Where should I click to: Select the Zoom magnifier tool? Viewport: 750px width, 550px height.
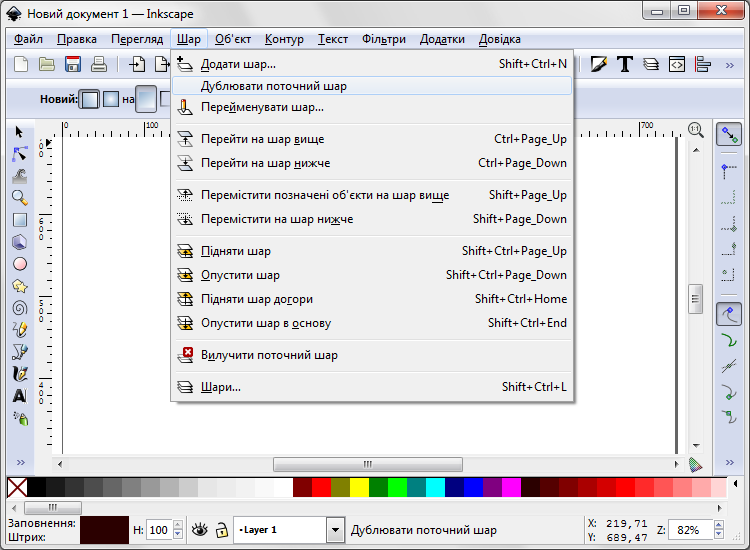click(x=19, y=198)
